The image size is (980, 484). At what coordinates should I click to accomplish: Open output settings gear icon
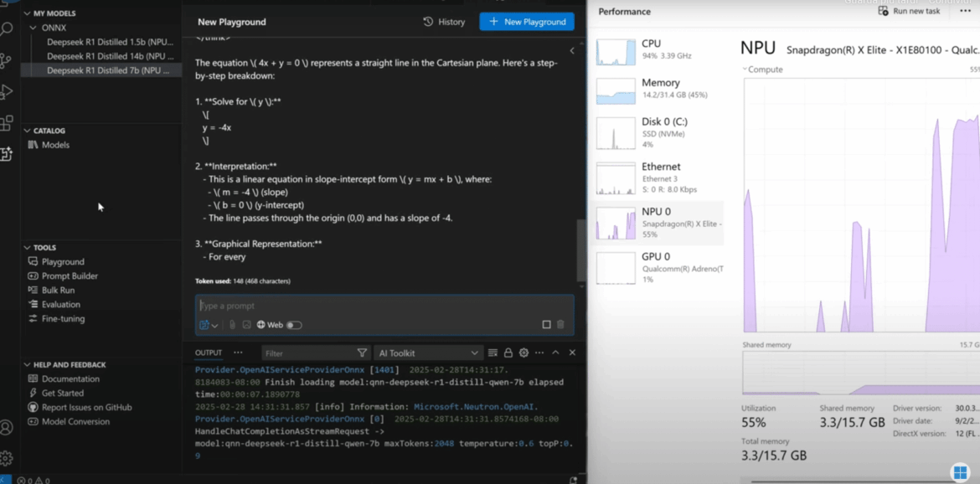coord(524,353)
